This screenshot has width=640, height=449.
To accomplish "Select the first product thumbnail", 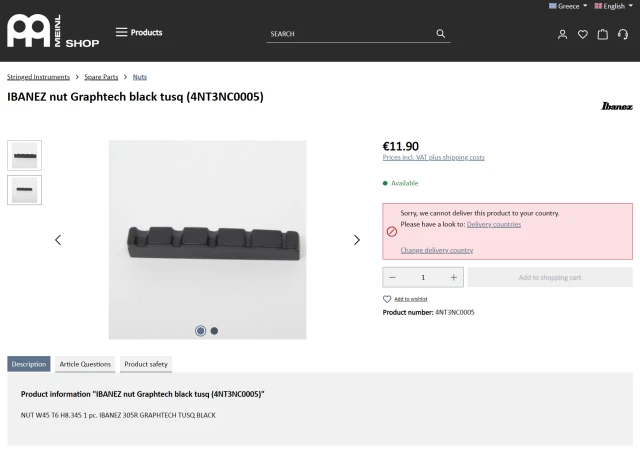I will pos(24,156).
